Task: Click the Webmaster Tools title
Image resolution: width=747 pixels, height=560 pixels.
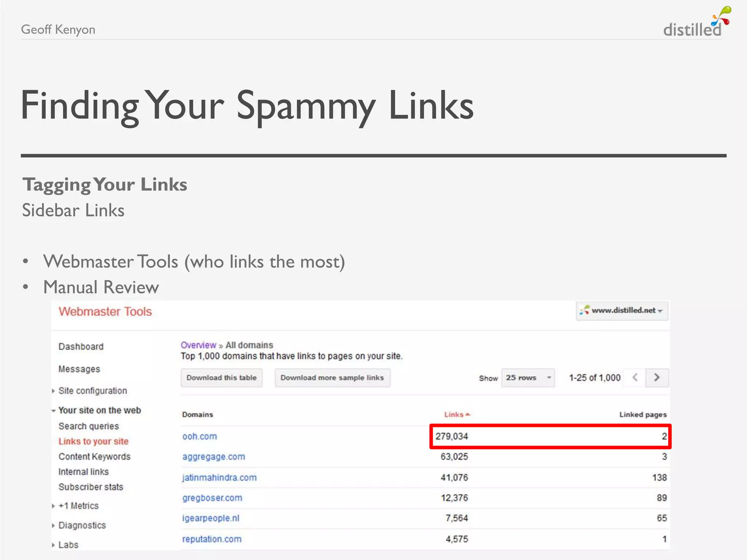Action: tap(105, 312)
